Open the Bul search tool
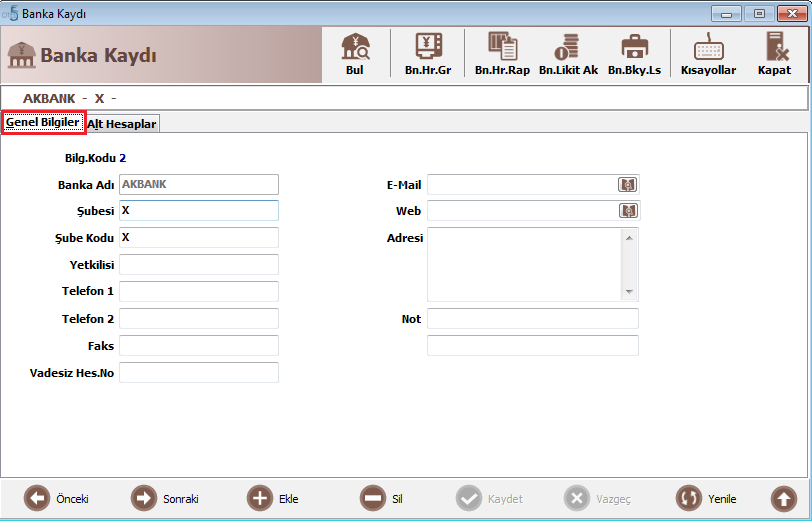 (x=355, y=54)
